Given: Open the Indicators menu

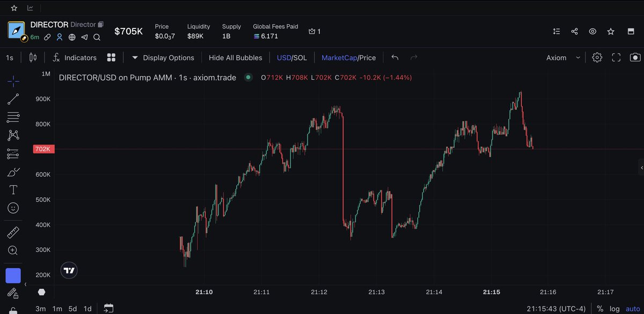Looking at the screenshot, I should tap(75, 57).
